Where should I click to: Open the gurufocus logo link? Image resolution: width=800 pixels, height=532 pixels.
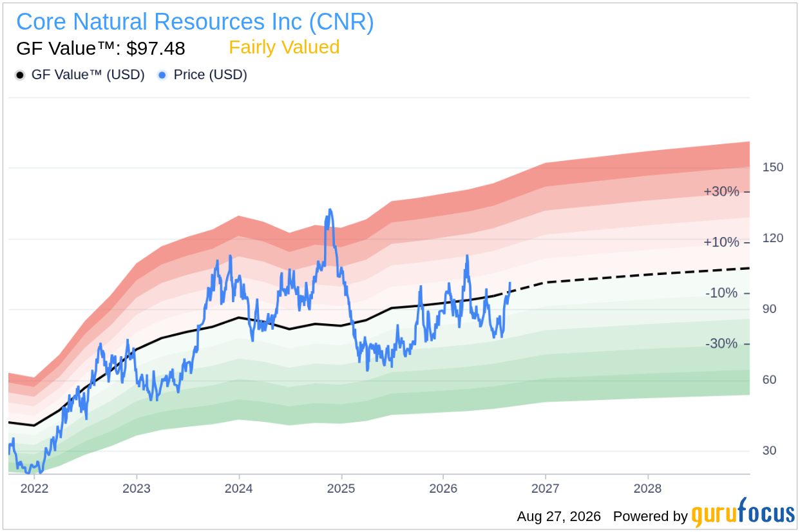[x=743, y=513]
